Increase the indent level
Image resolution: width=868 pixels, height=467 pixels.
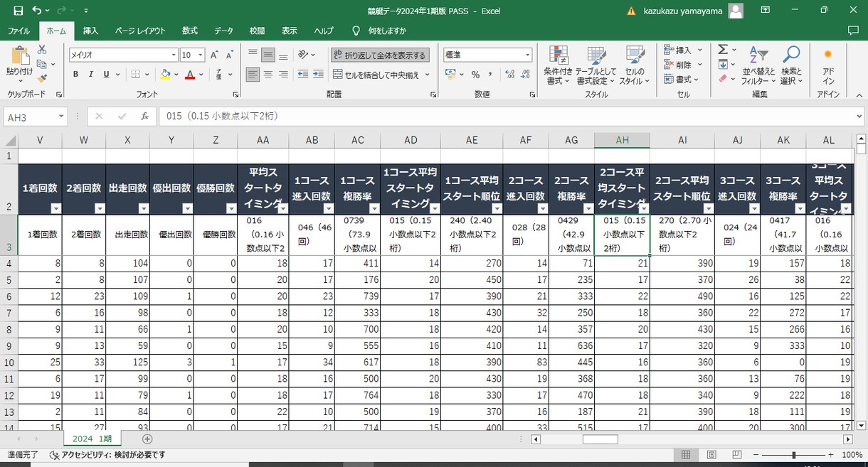[319, 75]
